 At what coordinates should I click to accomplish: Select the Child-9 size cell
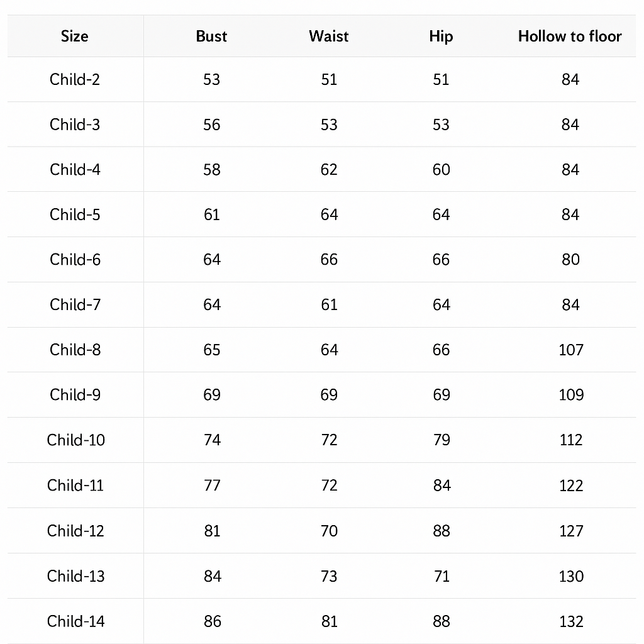pyautogui.click(x=75, y=395)
